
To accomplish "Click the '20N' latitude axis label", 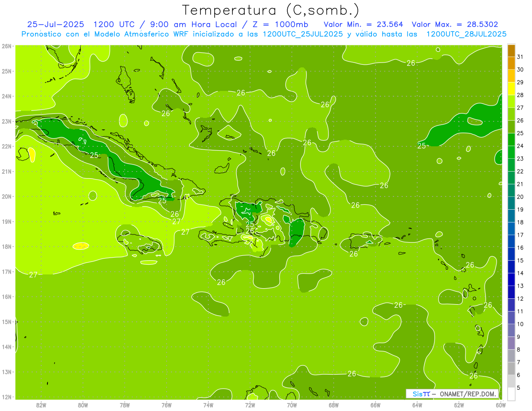I will click(x=6, y=196).
